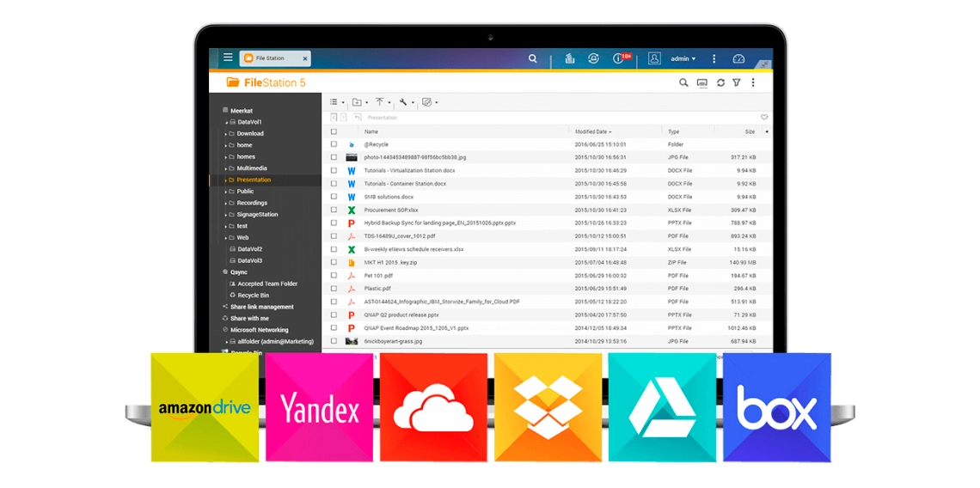
Task: Open the smart file filter
Action: [x=737, y=82]
